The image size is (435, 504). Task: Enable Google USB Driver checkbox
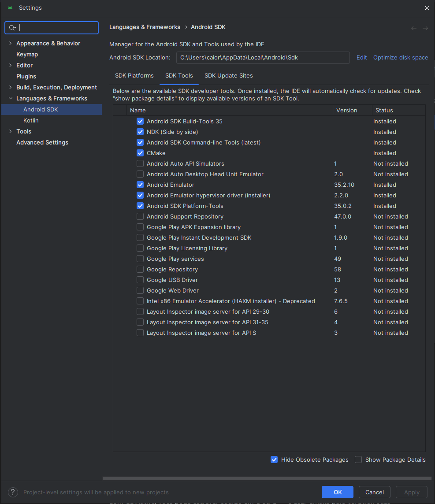(140, 280)
